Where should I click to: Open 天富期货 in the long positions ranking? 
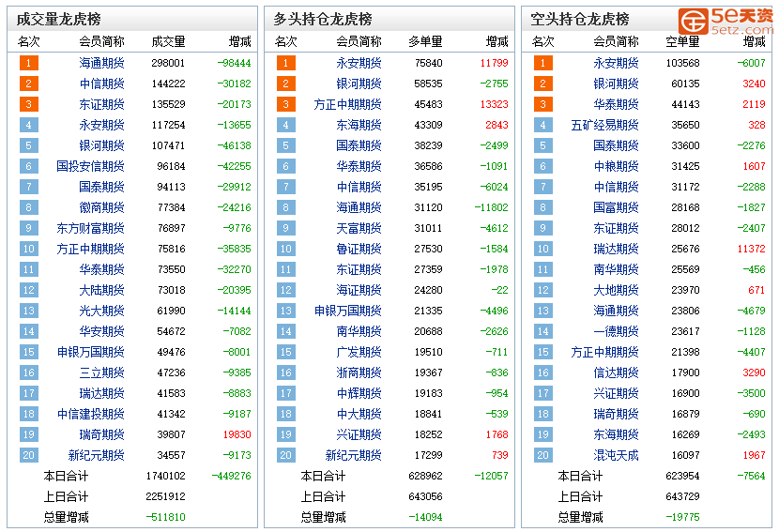coord(359,229)
